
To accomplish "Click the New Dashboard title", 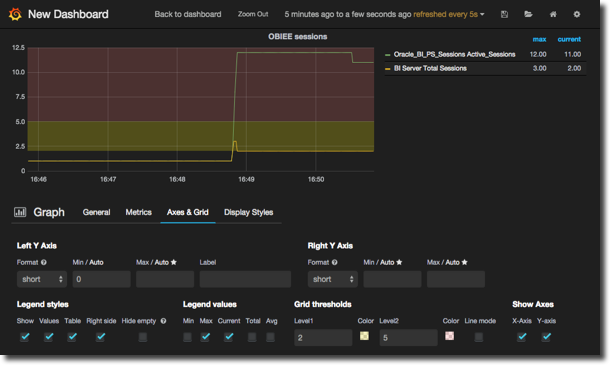I will coord(68,14).
